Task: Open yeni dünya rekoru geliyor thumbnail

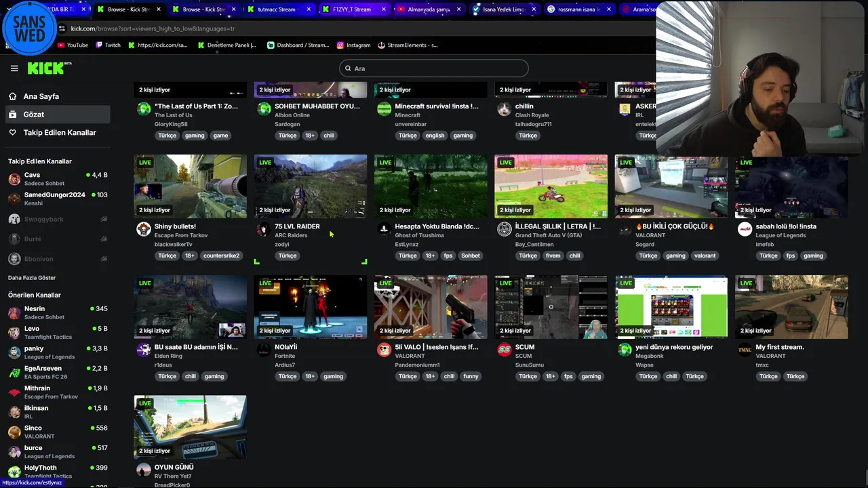Action: (x=671, y=307)
